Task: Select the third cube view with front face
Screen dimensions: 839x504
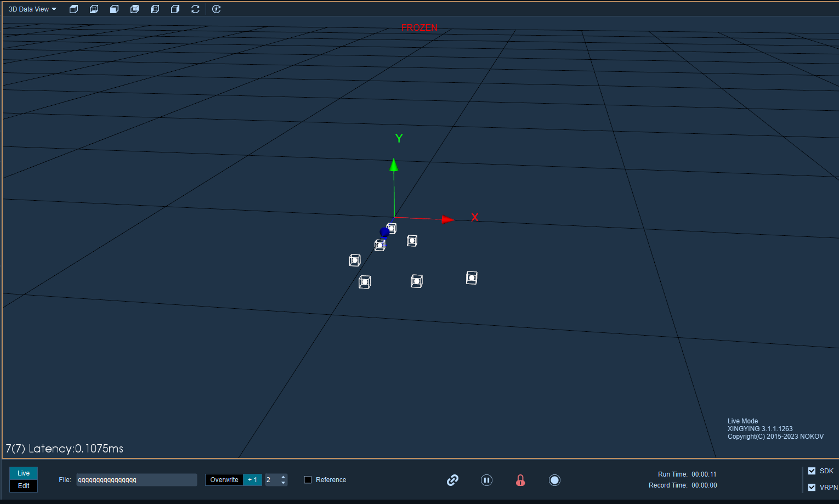Action: coord(115,9)
